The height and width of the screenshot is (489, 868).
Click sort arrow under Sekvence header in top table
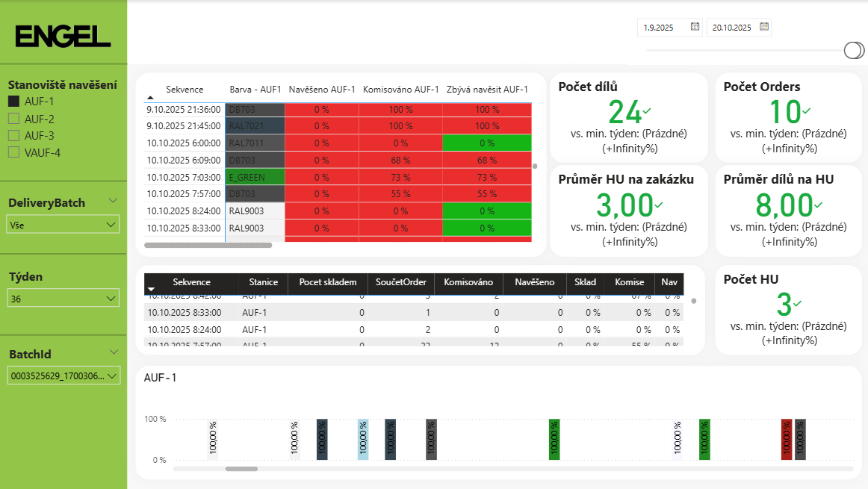tap(150, 98)
